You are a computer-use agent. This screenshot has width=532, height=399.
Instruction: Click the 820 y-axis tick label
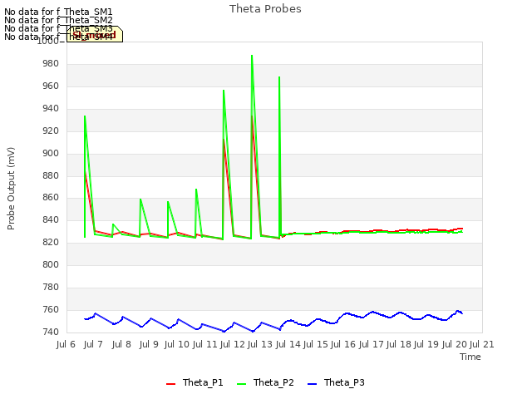coord(50,242)
